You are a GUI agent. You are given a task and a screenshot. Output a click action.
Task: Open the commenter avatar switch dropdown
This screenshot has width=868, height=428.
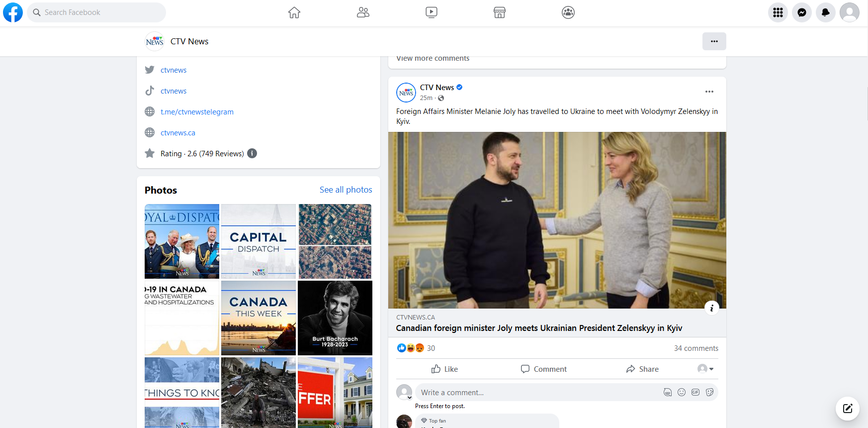(410, 398)
